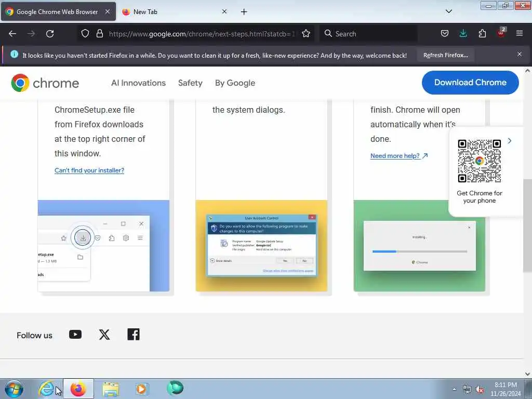Open the extensions puzzle icon
Viewport: 532px width, 399px height.
[x=482, y=33]
